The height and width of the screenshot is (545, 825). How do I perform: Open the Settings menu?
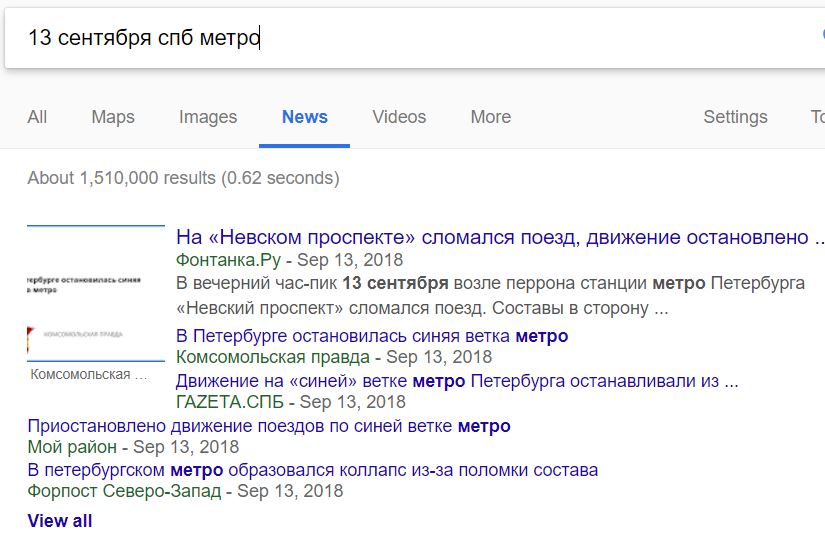click(x=736, y=117)
